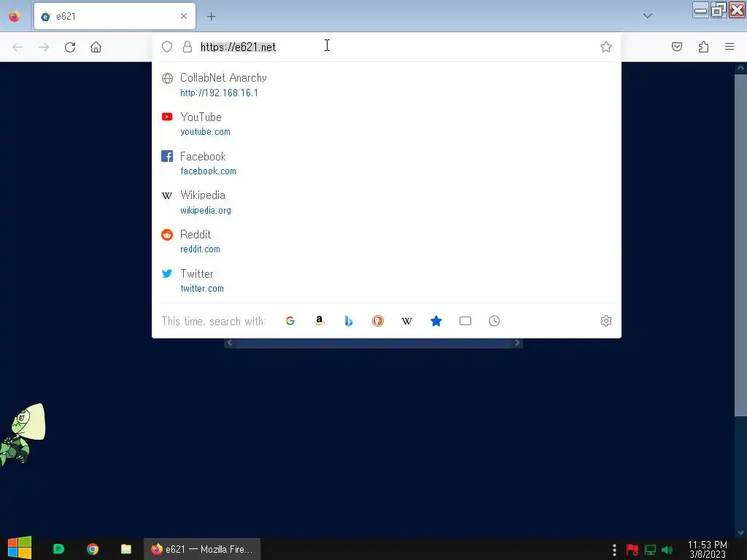Click the vertical scrollbar up arrow
This screenshot has width=747, height=560.
point(740,68)
